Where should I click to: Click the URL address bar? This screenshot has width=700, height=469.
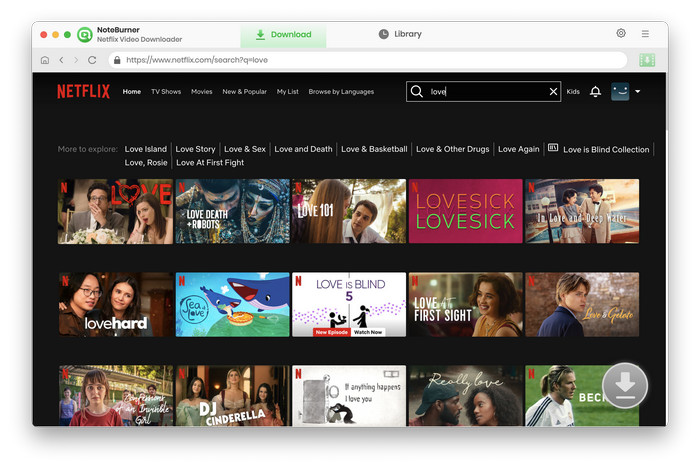click(367, 60)
